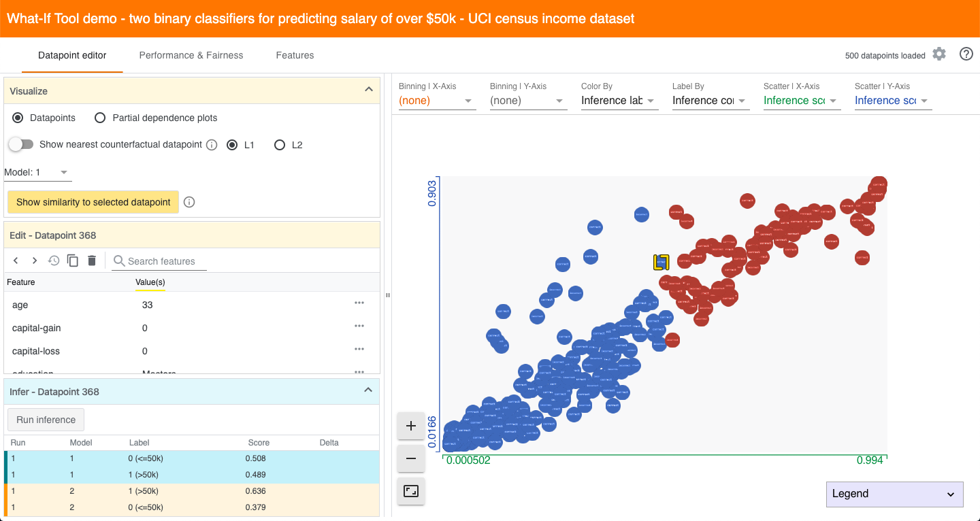Open info icon for nearest counterfactual

[212, 145]
